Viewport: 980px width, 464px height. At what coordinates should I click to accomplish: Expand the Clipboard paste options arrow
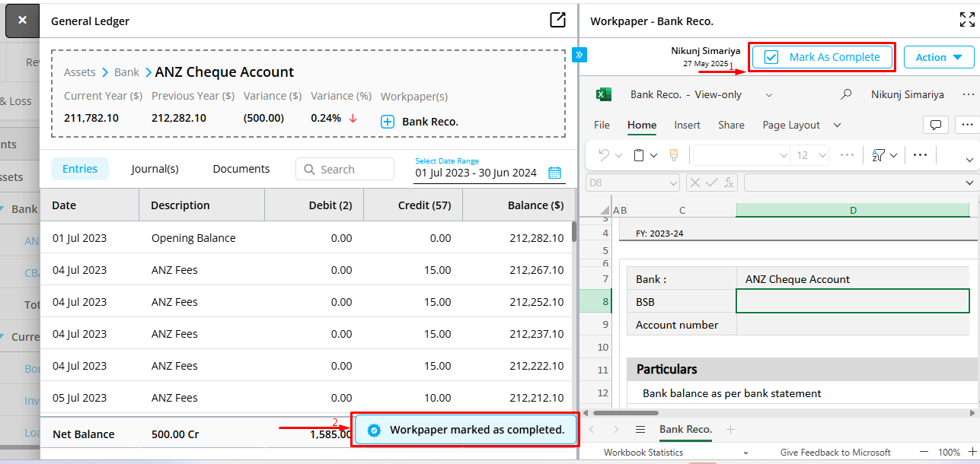(655, 155)
